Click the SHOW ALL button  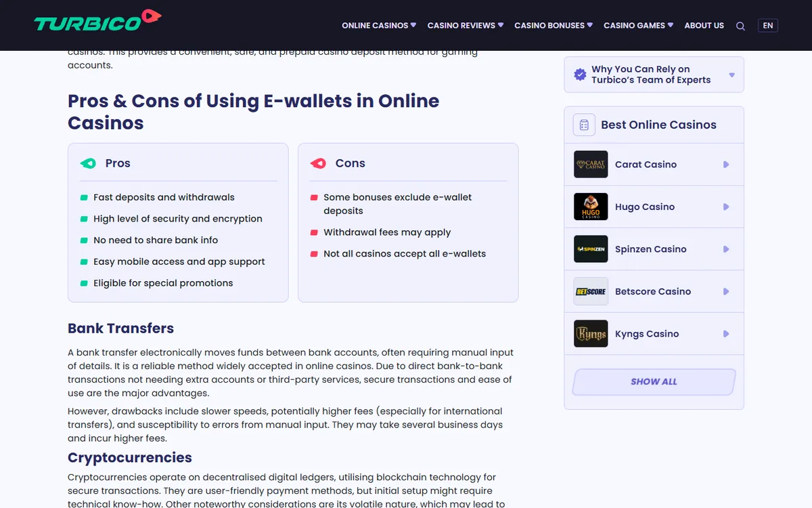tap(654, 382)
